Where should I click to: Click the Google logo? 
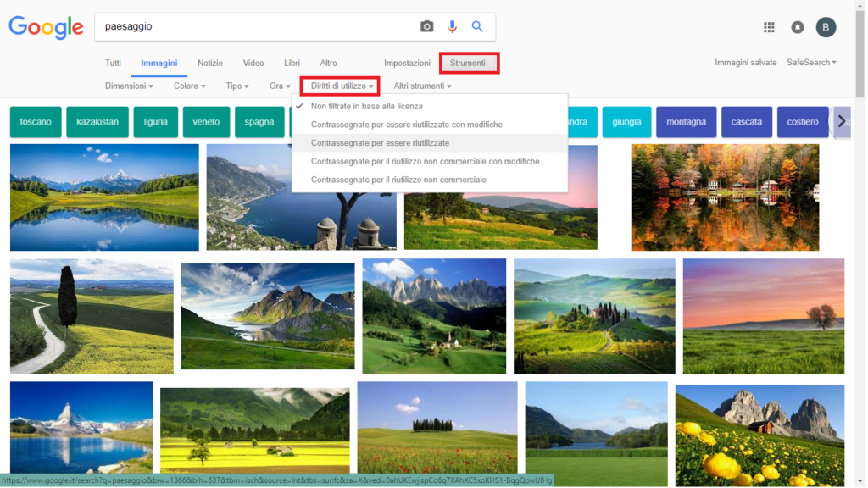[x=46, y=27]
